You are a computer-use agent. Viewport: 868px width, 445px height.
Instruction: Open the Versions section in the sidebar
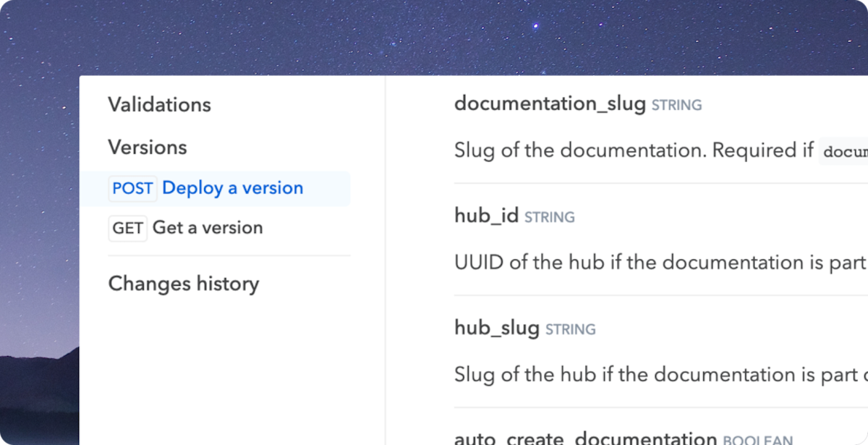point(148,147)
